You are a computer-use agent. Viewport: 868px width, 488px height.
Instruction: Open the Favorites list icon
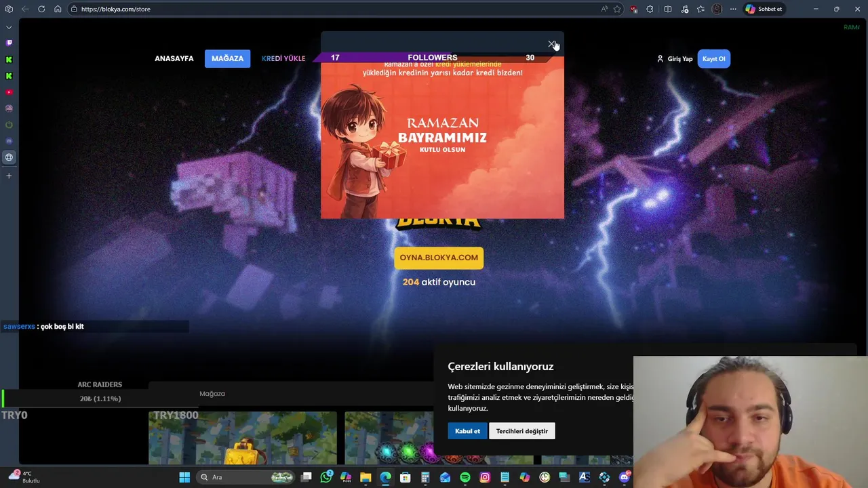701,9
